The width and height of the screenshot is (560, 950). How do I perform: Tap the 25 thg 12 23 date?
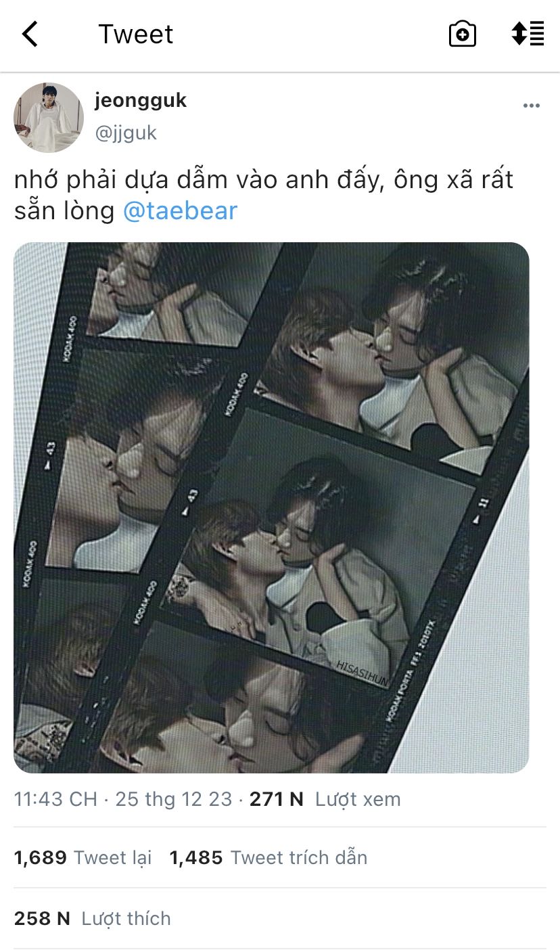[x=174, y=799]
